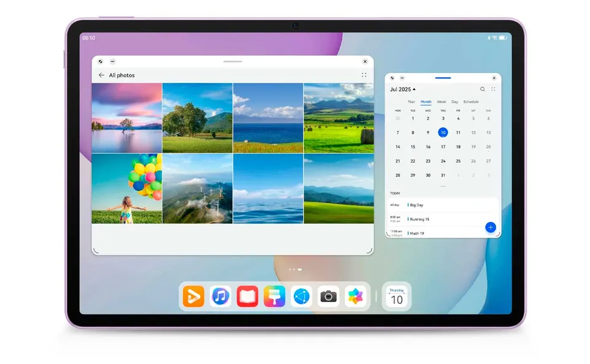Open the Math 19 event

[x=443, y=233]
